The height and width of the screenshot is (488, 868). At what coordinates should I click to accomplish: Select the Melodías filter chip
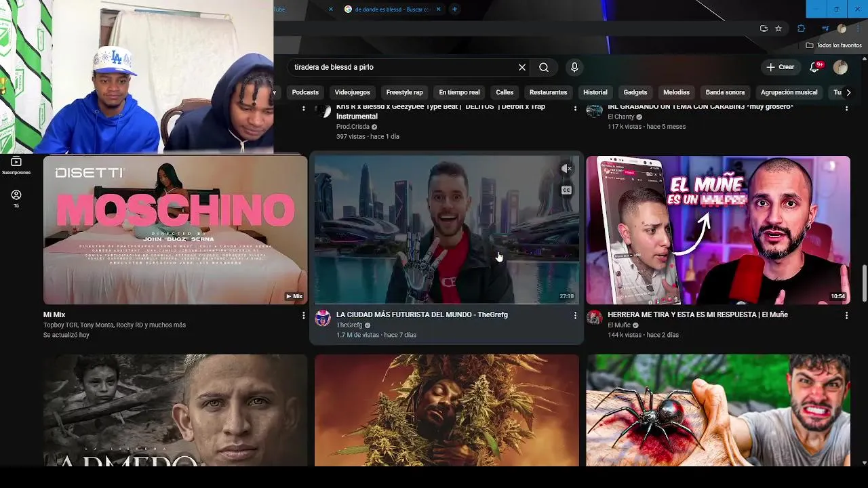tap(676, 92)
